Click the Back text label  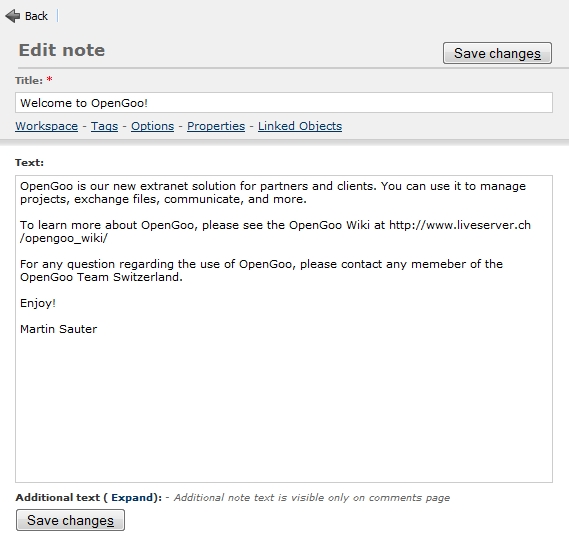[36, 16]
